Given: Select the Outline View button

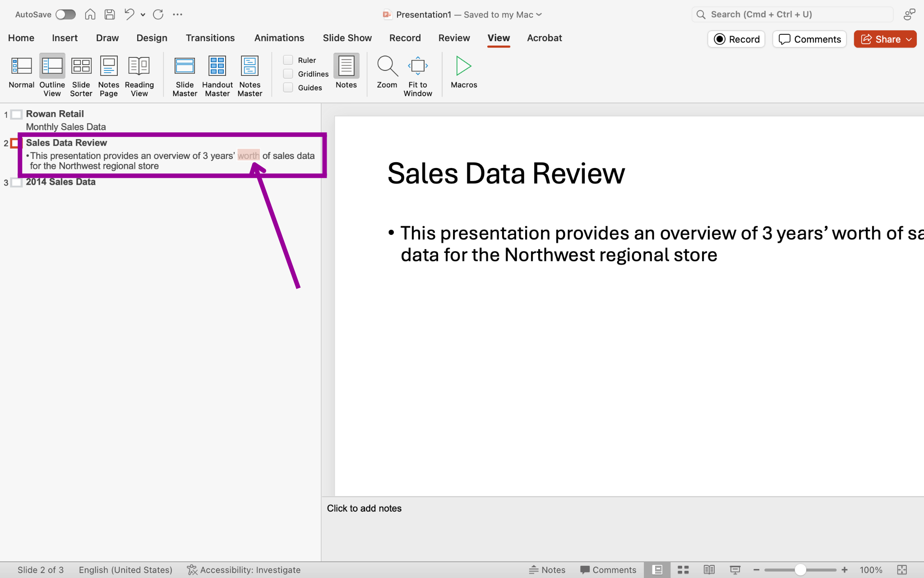Looking at the screenshot, I should [52, 75].
